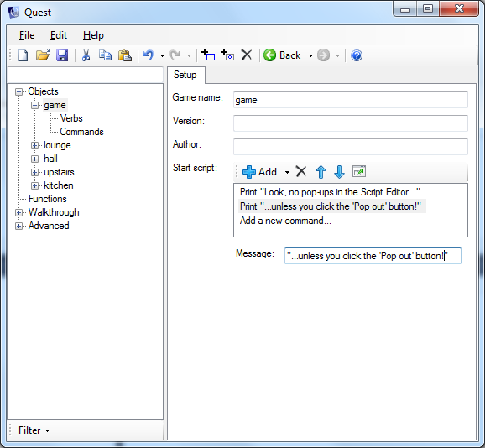This screenshot has width=485, height=448.
Task: Select upstairs in the tree
Action: click(59, 172)
